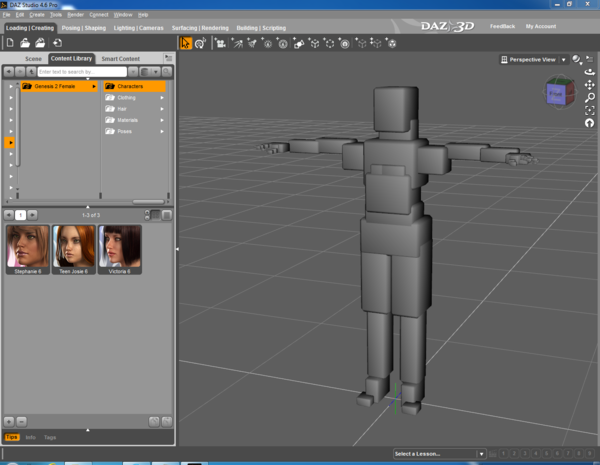Select the Characters folder
The image size is (600, 465).
[x=134, y=86]
